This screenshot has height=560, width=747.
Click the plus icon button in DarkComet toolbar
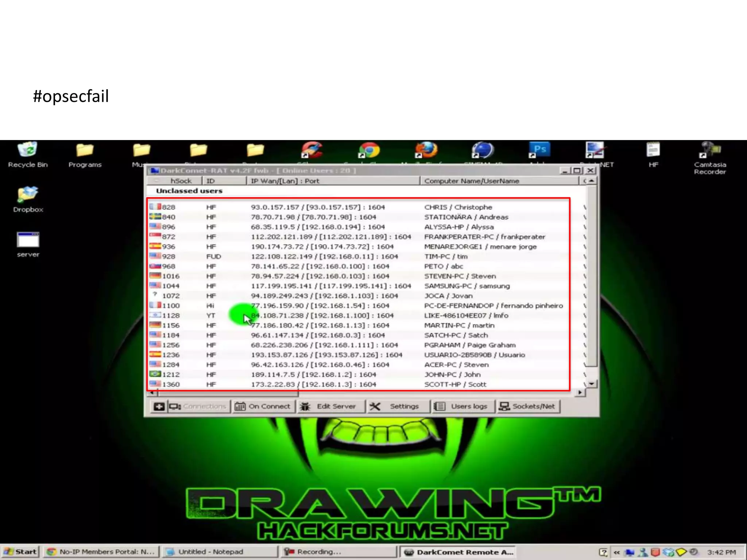point(159,406)
